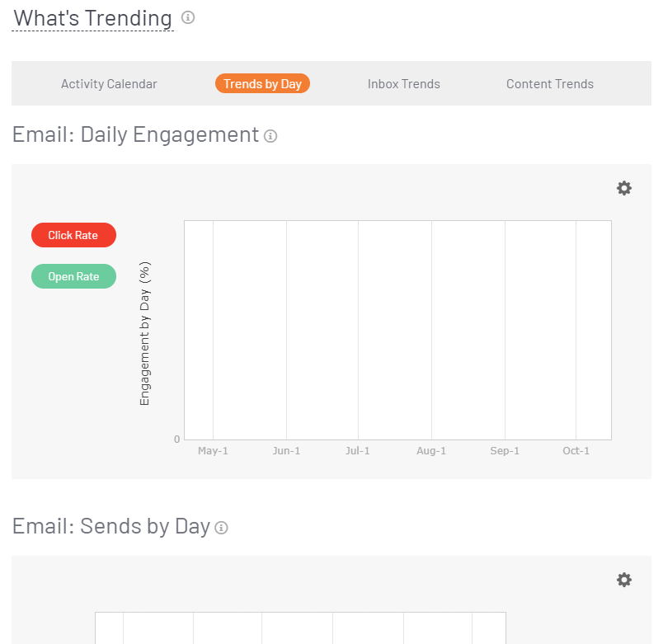The width and height of the screenshot is (663, 644).
Task: Click the Jun-1 axis label
Action: pyautogui.click(x=286, y=451)
